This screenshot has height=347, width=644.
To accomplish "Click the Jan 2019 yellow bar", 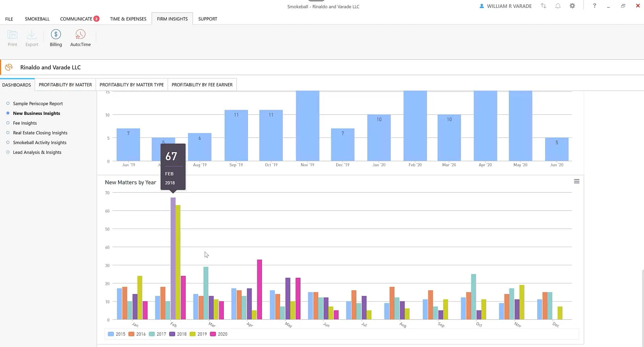I will (x=140, y=298).
